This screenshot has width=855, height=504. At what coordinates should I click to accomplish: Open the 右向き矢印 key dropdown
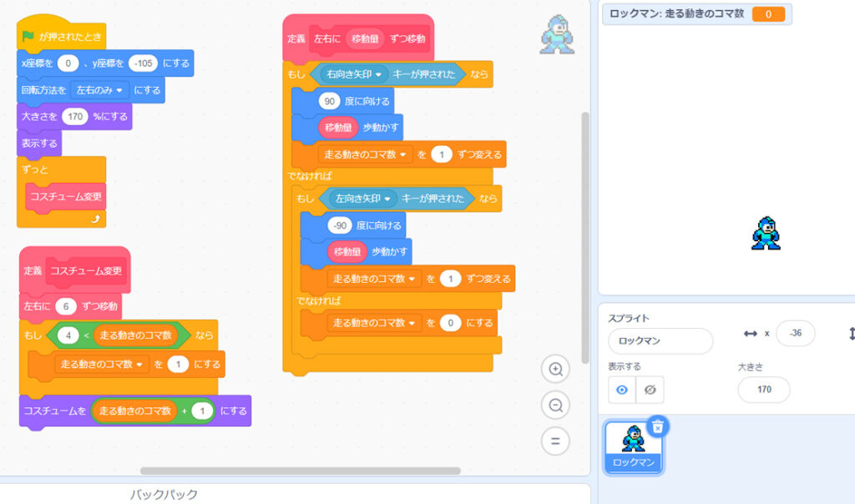click(x=353, y=74)
